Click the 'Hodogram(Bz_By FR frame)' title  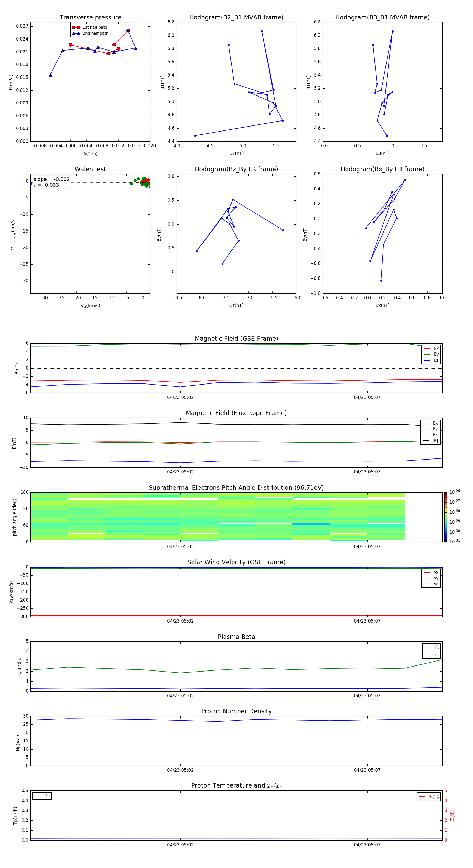(x=236, y=169)
